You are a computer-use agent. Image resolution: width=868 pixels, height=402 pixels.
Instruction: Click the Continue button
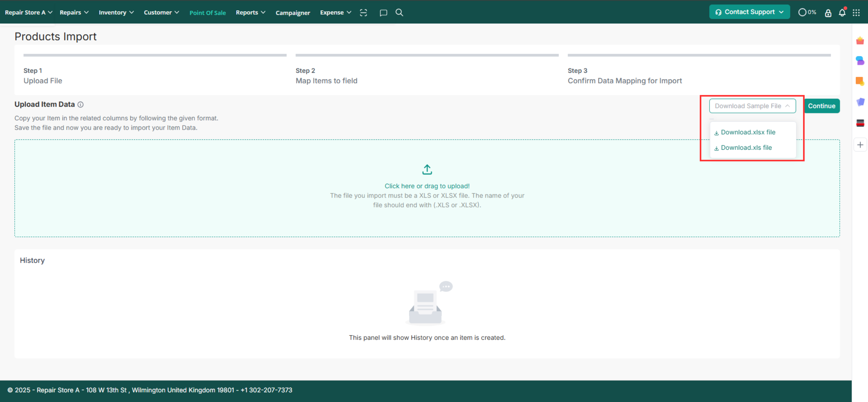tap(821, 106)
